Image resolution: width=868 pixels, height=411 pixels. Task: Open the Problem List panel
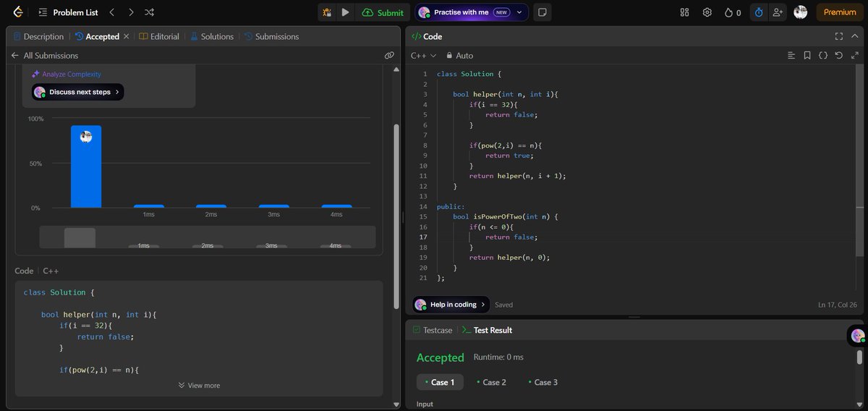tap(69, 12)
